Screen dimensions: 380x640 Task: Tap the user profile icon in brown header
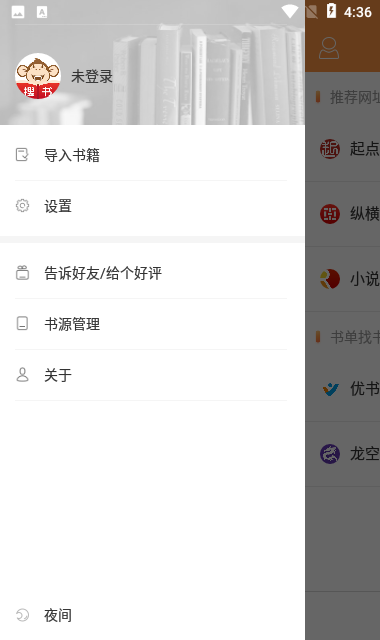pos(329,48)
